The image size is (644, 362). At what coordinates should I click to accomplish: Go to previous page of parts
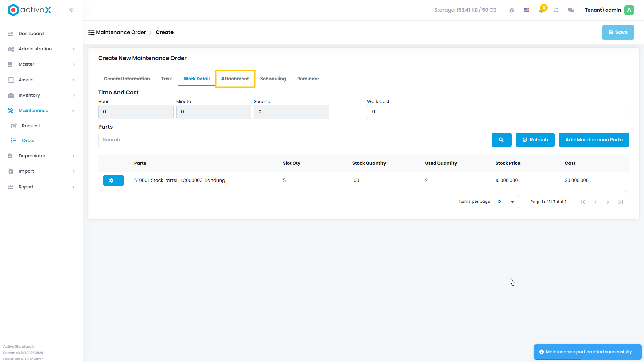click(x=595, y=202)
